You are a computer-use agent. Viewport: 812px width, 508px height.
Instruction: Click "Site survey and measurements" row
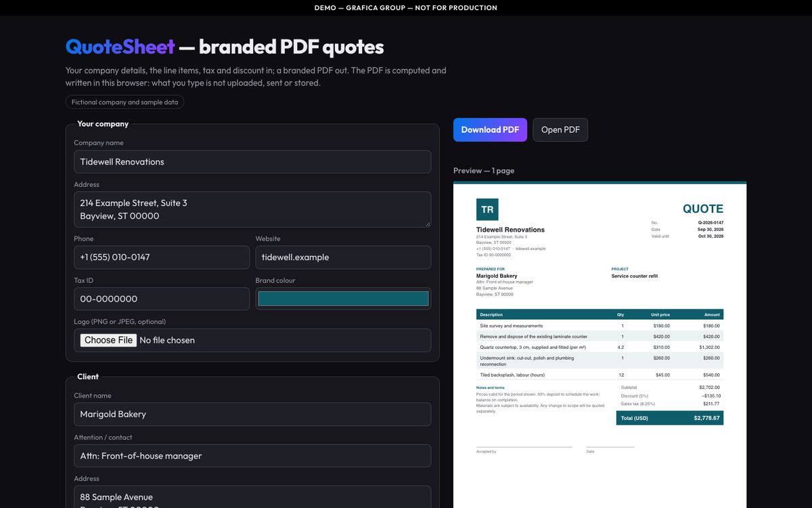600,326
